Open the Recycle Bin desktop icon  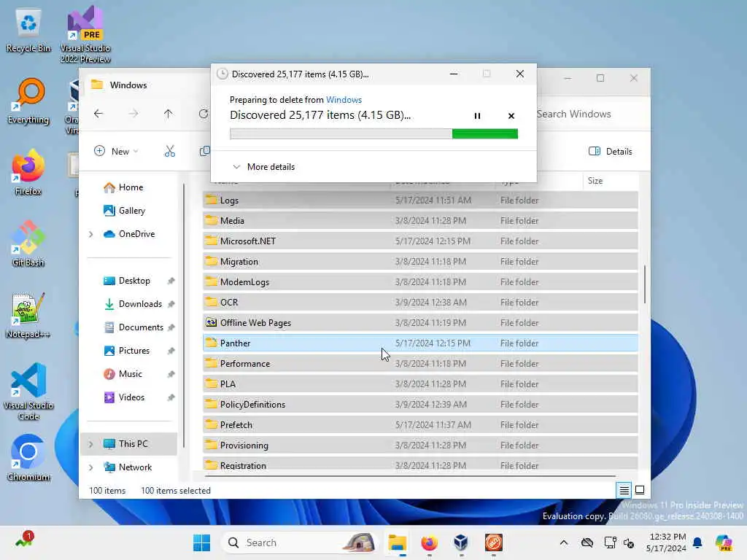pos(28,30)
